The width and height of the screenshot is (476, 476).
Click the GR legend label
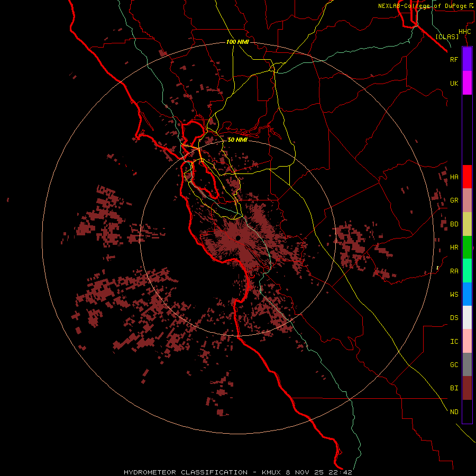[x=454, y=200]
